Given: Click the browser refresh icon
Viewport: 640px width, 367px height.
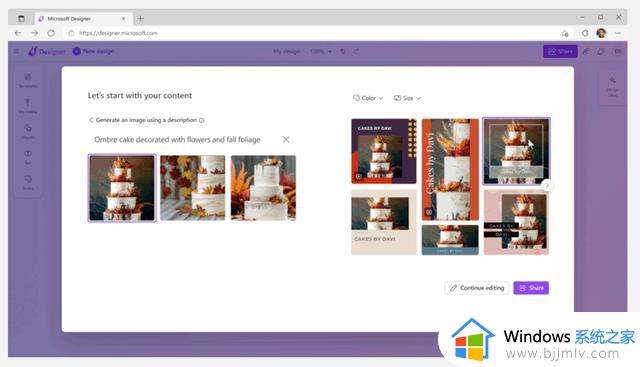Looking at the screenshot, I should pos(51,33).
